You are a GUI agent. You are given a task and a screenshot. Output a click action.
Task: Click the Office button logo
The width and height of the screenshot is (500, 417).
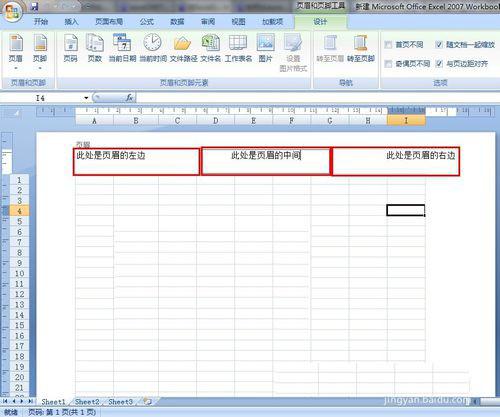(x=12, y=11)
